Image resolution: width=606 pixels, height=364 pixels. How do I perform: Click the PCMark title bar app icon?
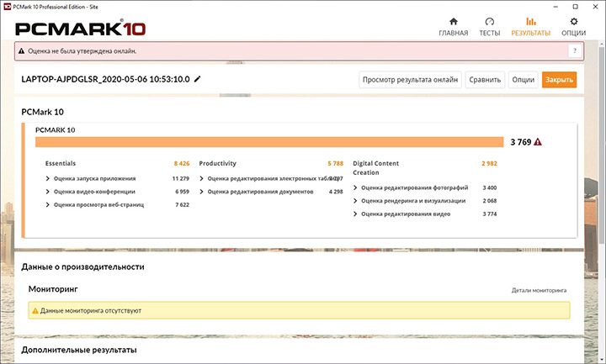coord(7,7)
